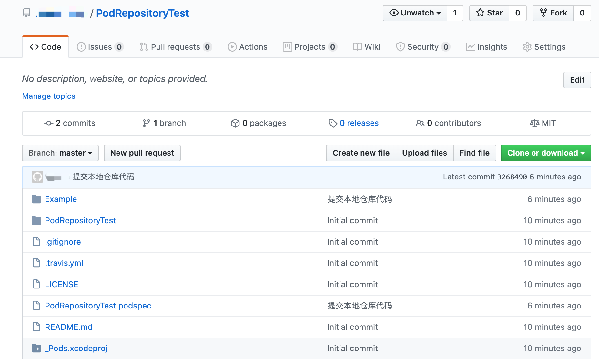
Task: Click the Actions play circle icon
Action: pos(232,47)
